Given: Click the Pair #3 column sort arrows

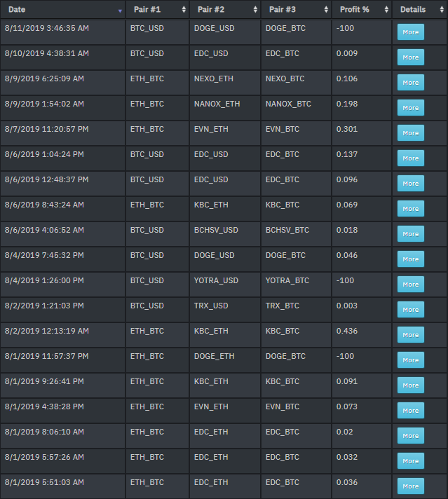Looking at the screenshot, I should pyautogui.click(x=326, y=10).
